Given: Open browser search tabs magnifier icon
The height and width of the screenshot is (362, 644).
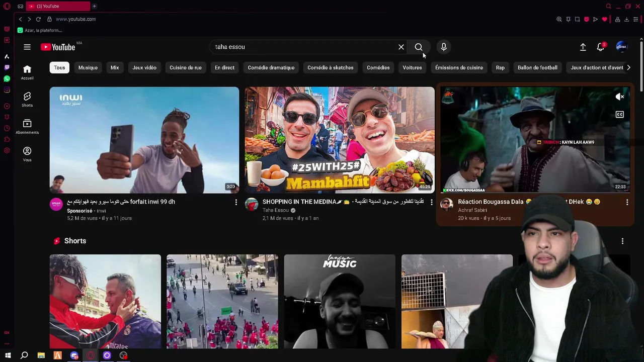Looking at the screenshot, I should click(x=608, y=6).
